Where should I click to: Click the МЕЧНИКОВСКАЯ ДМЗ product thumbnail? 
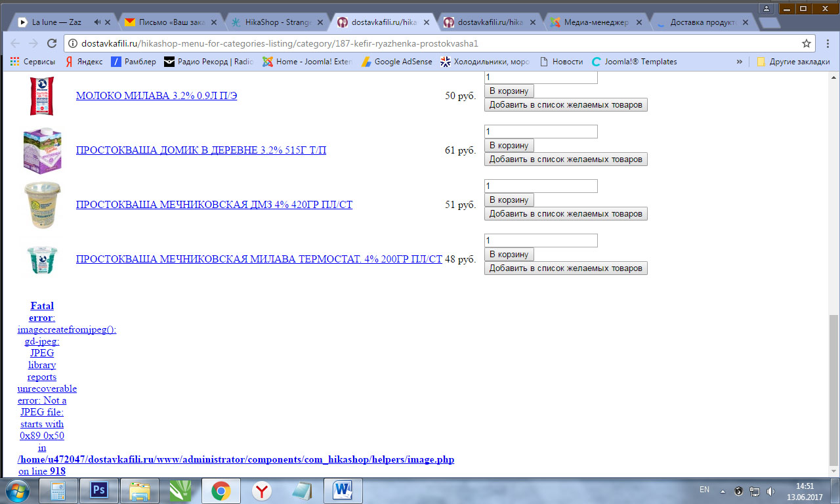pyautogui.click(x=42, y=205)
